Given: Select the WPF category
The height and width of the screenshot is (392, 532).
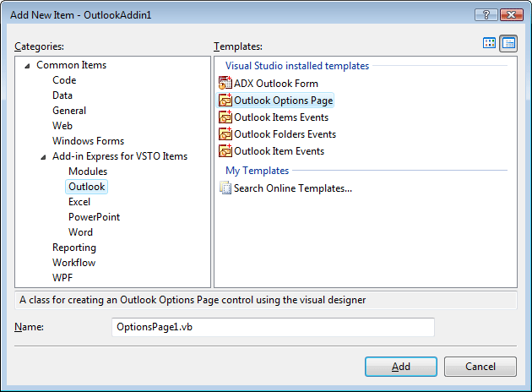Looking at the screenshot, I should click(x=62, y=278).
